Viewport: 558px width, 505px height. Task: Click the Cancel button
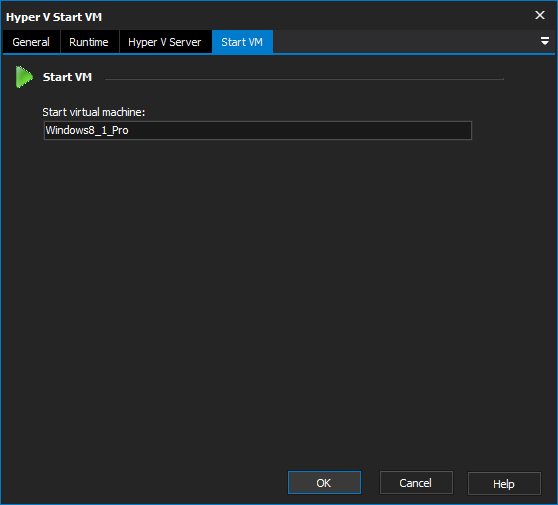coord(416,483)
